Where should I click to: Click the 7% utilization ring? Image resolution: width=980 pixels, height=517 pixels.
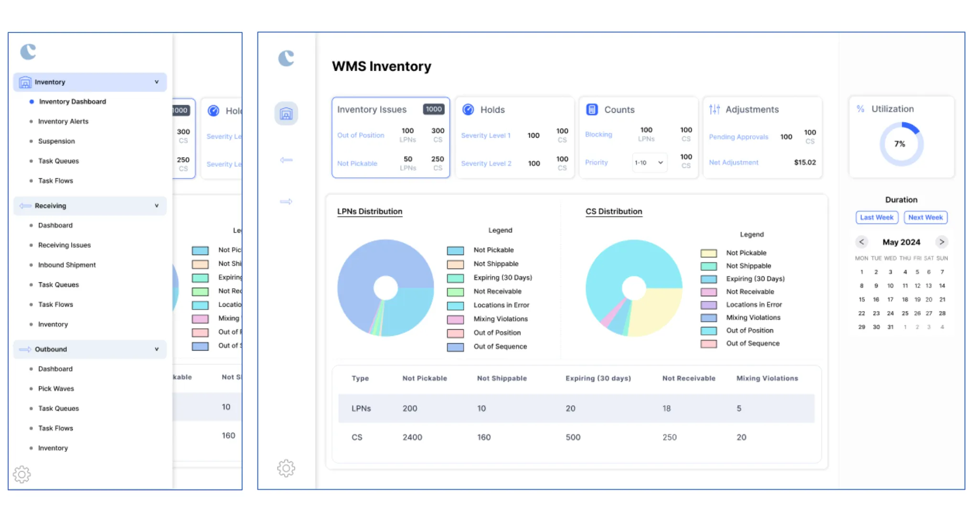[901, 144]
